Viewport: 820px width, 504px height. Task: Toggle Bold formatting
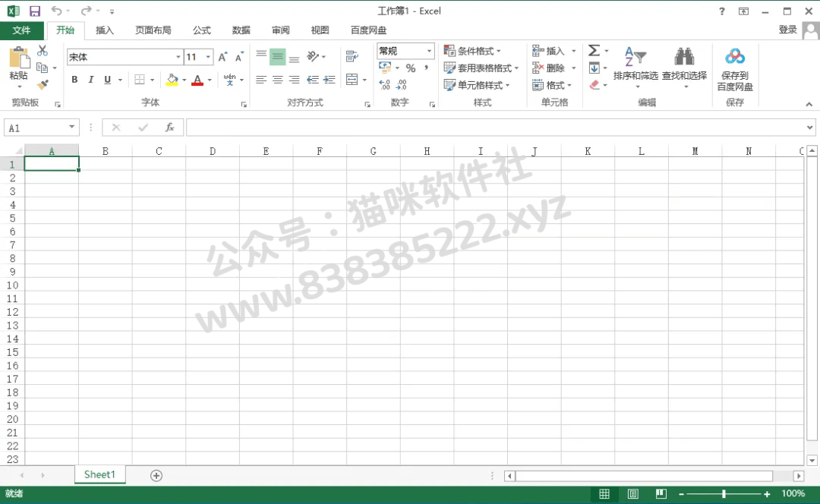click(x=74, y=80)
